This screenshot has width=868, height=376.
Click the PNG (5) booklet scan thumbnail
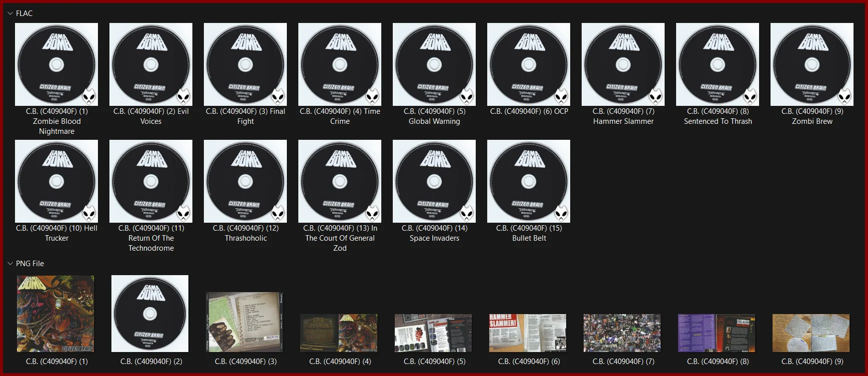point(433,333)
